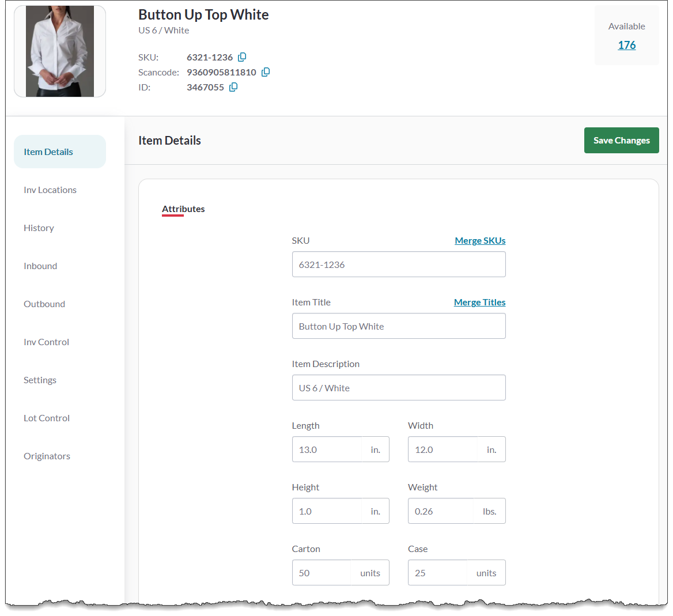The width and height of the screenshot is (673, 616).
Task: Copy the Scancode number to clipboard
Action: pos(266,72)
